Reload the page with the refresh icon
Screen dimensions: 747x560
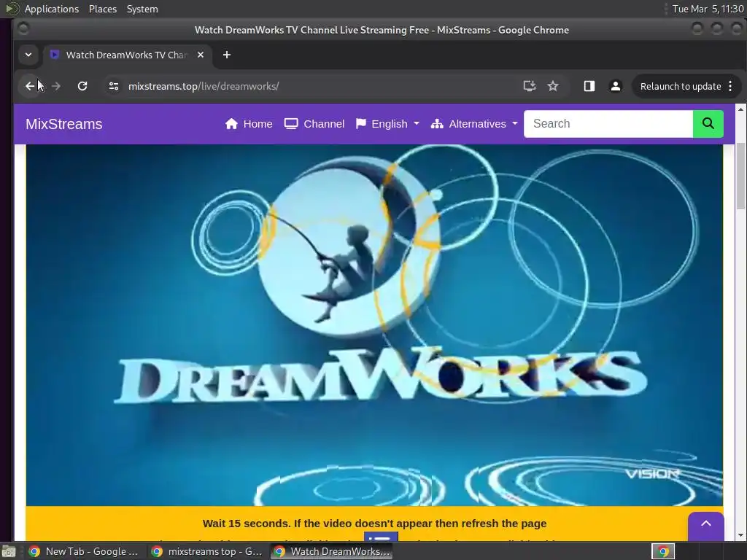pos(82,86)
